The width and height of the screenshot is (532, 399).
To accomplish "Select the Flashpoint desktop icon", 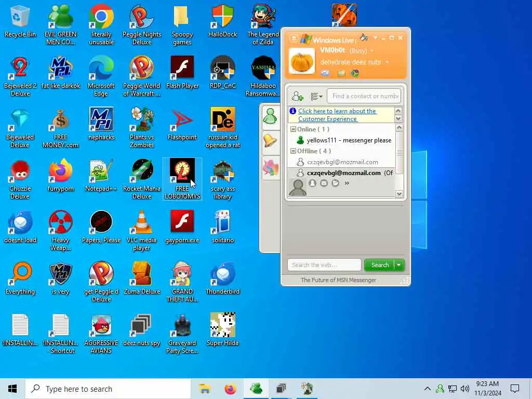I will [182, 124].
